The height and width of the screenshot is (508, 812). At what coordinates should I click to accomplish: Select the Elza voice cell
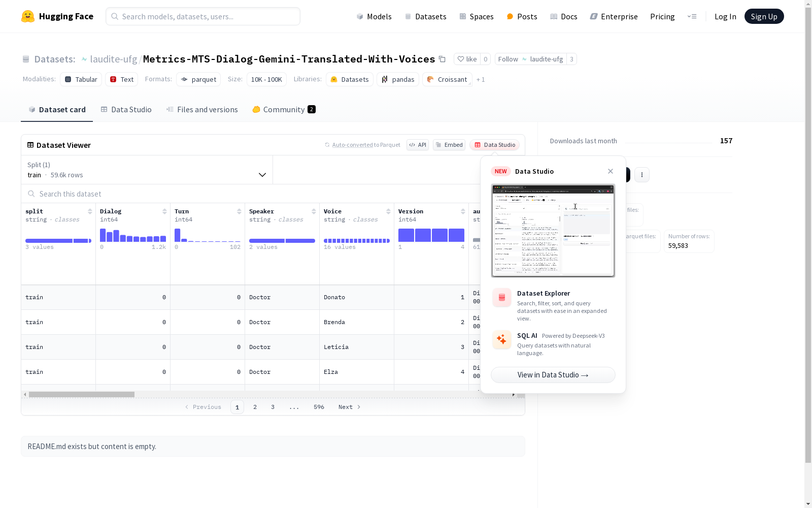[x=357, y=372]
